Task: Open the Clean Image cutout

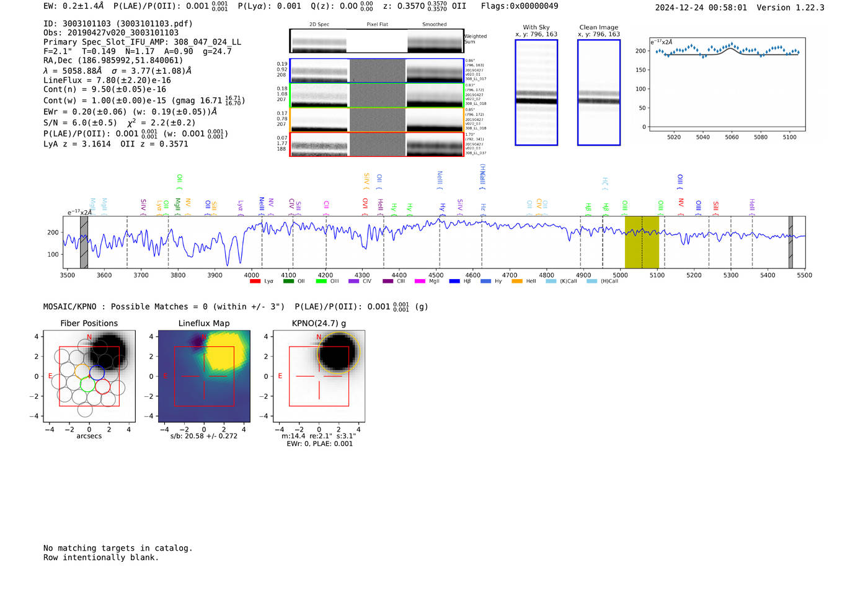Action: point(599,92)
